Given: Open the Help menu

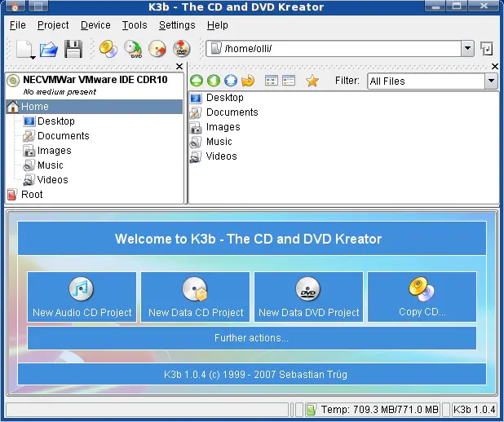Looking at the screenshot, I should click(x=218, y=25).
